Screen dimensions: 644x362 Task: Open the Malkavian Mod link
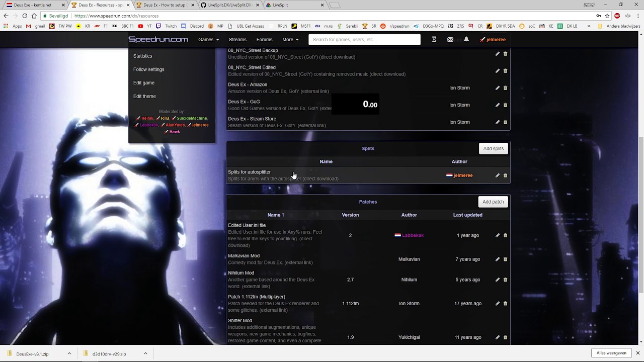point(244,256)
